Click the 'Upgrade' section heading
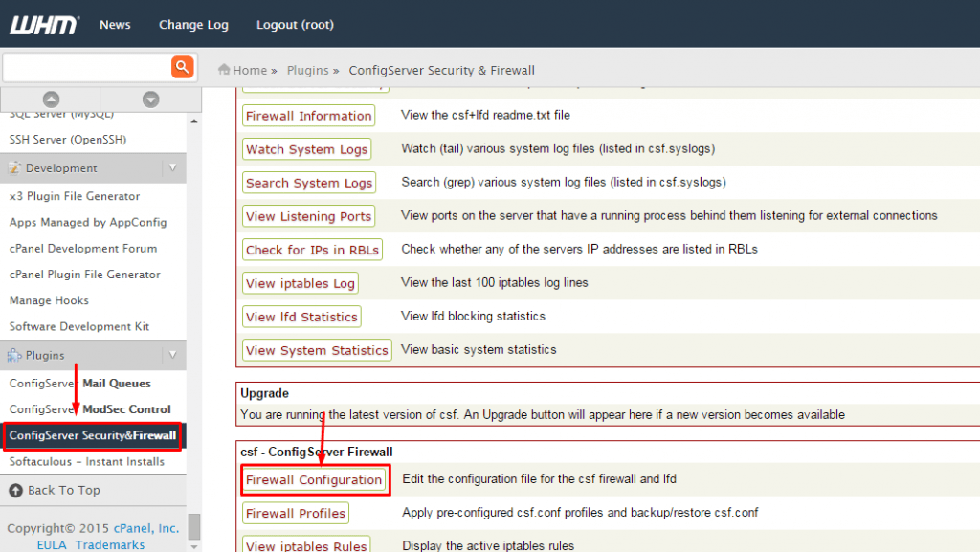Viewport: 980px width, 552px height. tap(264, 393)
